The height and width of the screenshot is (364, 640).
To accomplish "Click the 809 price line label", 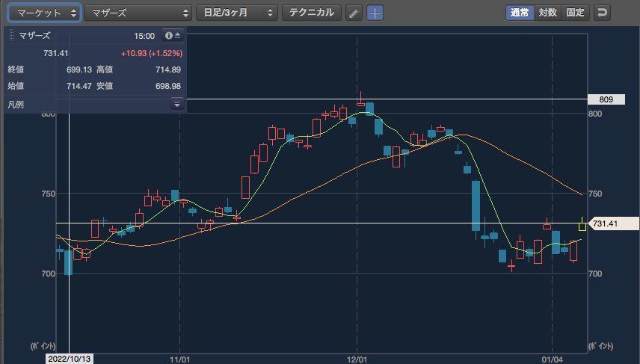I will (606, 99).
